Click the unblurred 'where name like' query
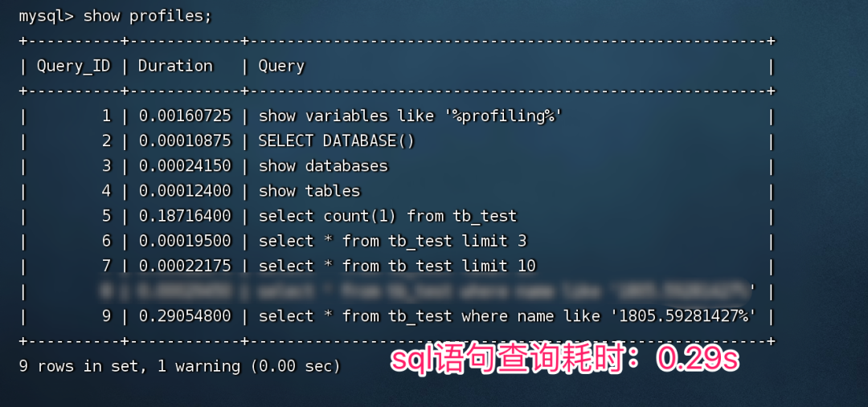Image resolution: width=868 pixels, height=407 pixels. [507, 316]
